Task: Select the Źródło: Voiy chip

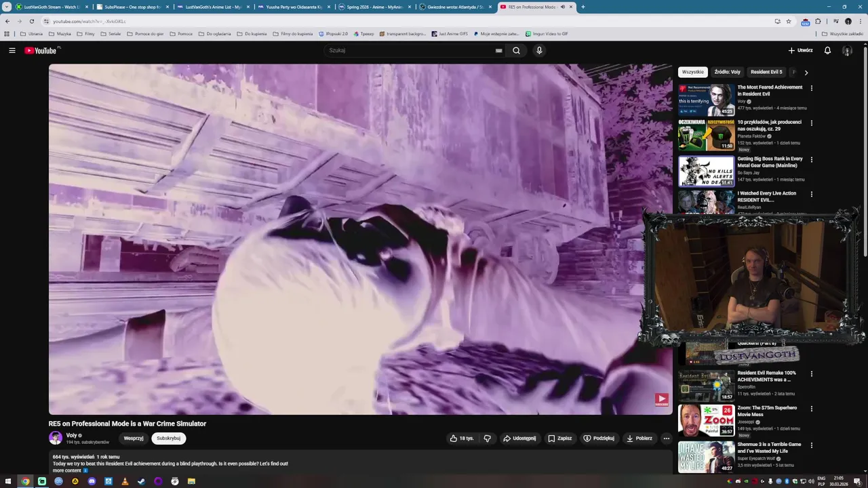Action: 727,72
